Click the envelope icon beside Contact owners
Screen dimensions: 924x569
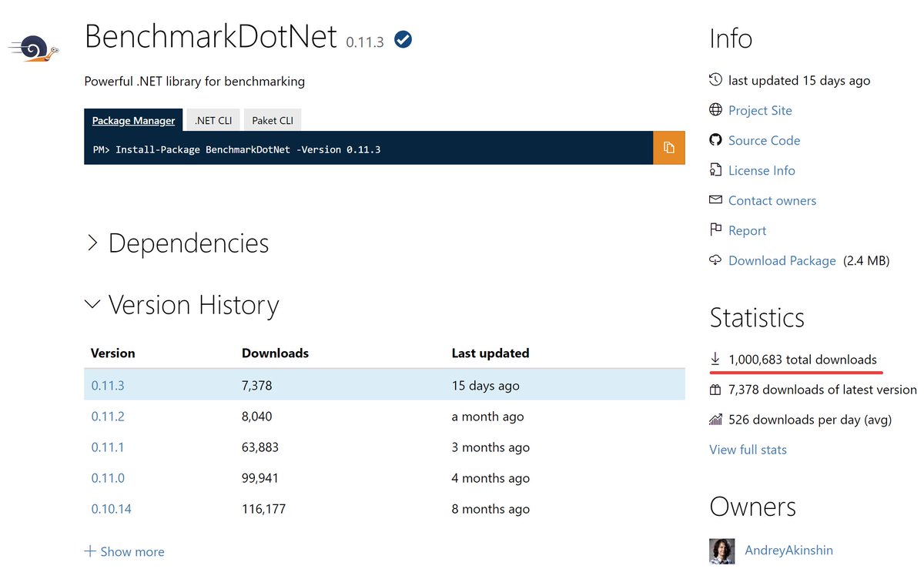tap(715, 200)
